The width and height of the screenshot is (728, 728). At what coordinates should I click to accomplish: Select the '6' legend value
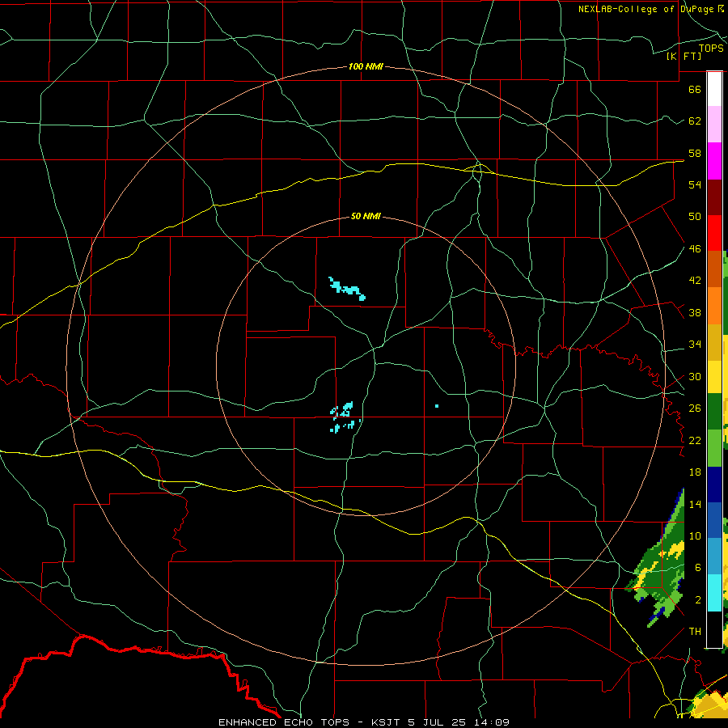pos(698,568)
